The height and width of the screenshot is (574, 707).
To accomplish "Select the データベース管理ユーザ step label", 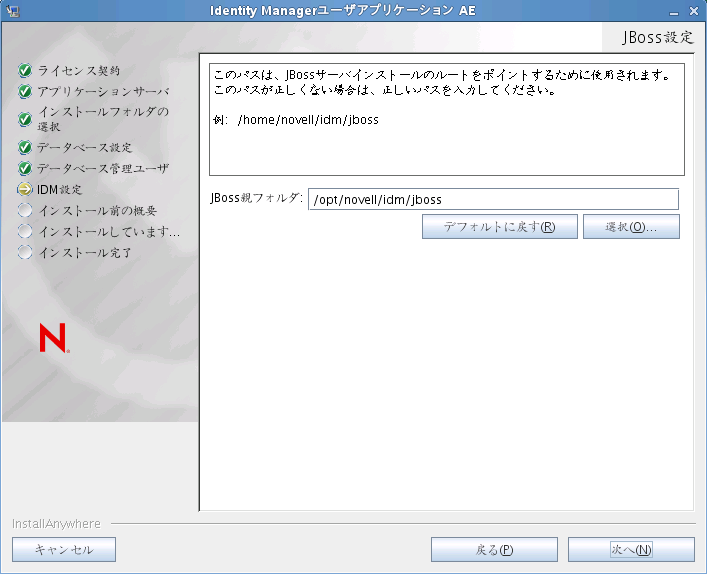I will [103, 168].
